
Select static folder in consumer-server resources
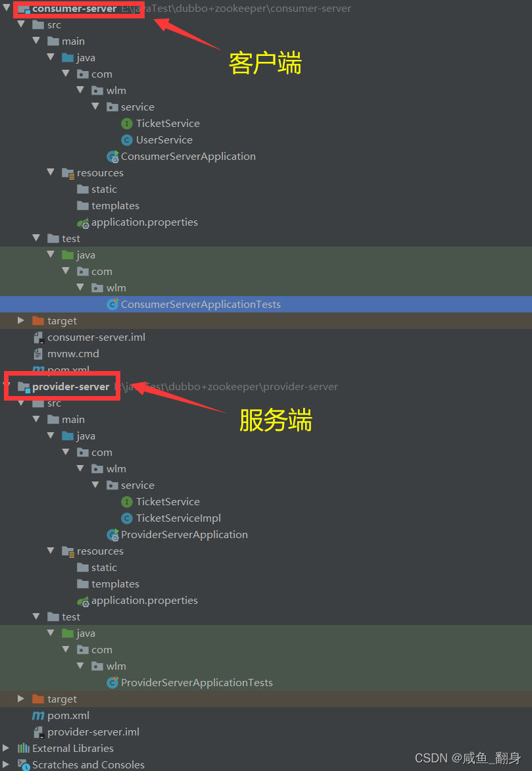coord(104,189)
